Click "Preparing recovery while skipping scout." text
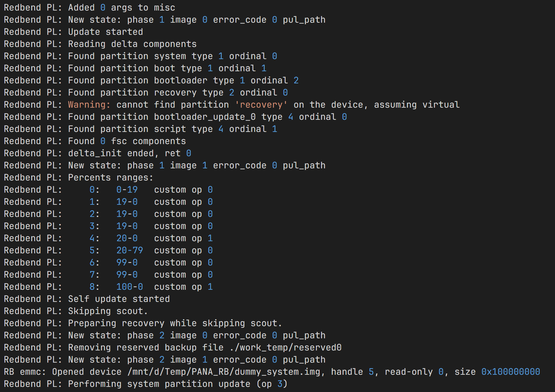Viewport: 555px width, 392px height. pyautogui.click(x=175, y=323)
